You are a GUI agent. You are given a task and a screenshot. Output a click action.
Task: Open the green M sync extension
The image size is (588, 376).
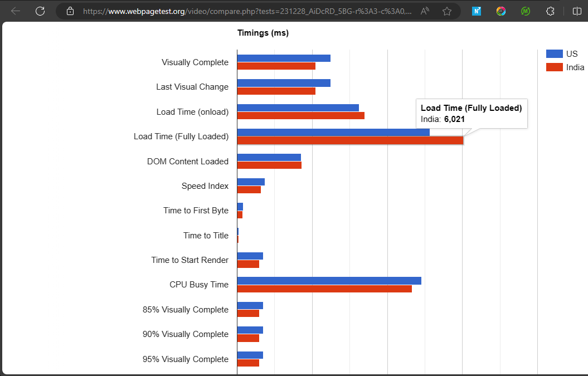tap(525, 11)
